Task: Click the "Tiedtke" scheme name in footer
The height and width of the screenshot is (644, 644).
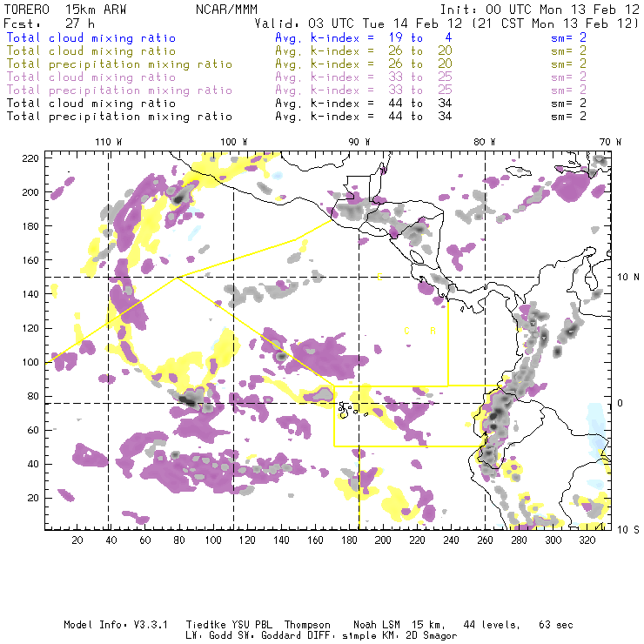Action: pyautogui.click(x=205, y=625)
